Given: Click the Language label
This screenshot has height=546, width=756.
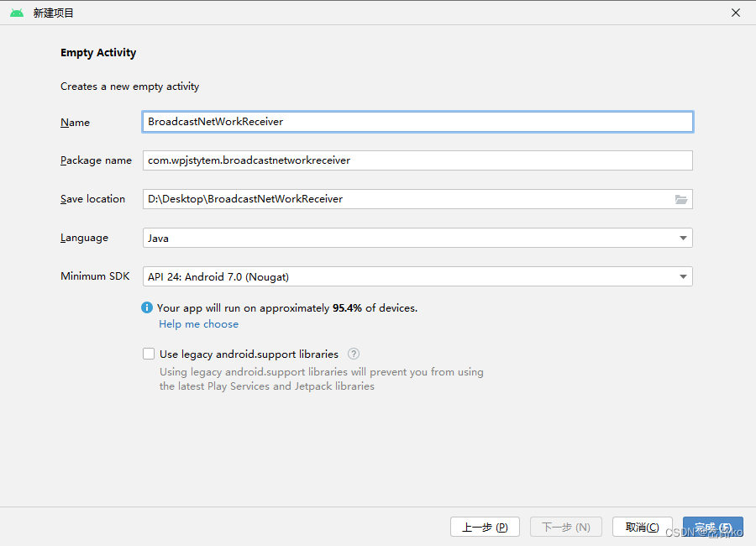Looking at the screenshot, I should point(84,238).
